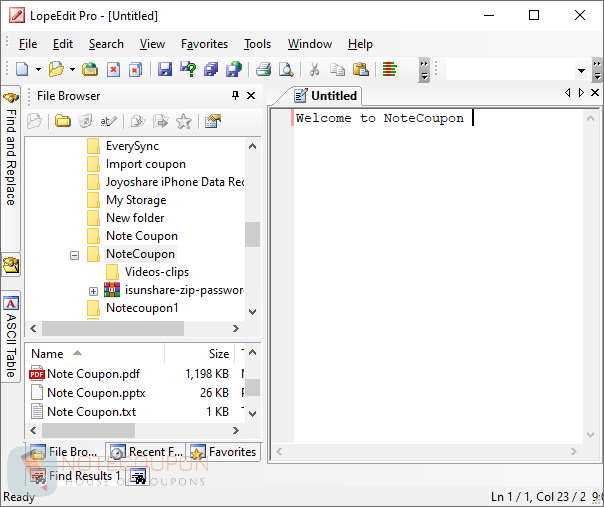Switch to the Recent Files tab
The height and width of the screenshot is (507, 604).
(146, 452)
